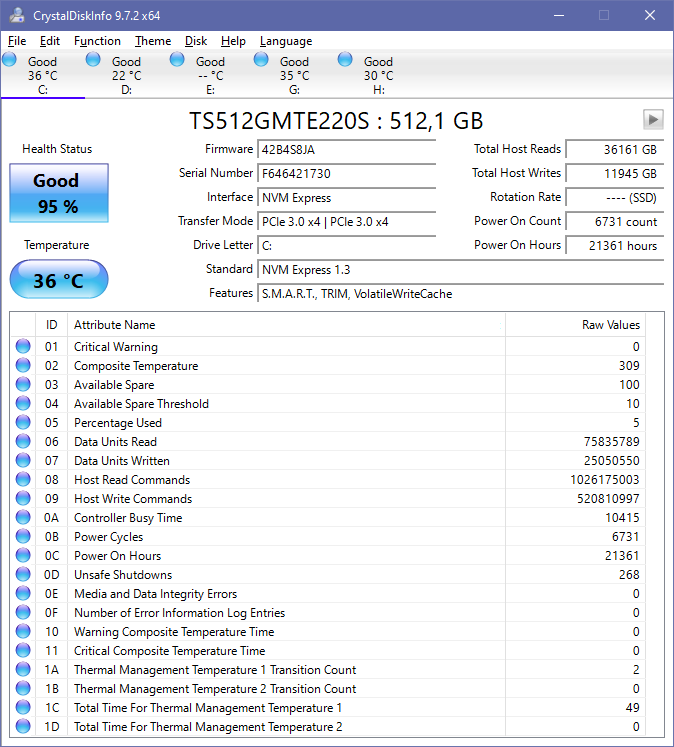Click the 36 °C temperature button
Image resolution: width=674 pixels, height=747 pixels.
pos(59,280)
